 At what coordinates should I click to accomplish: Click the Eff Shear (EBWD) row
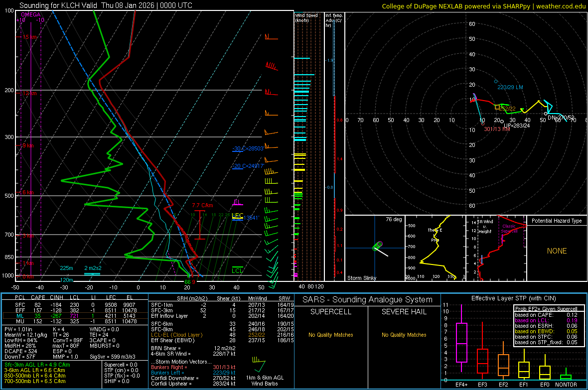click(x=222, y=341)
